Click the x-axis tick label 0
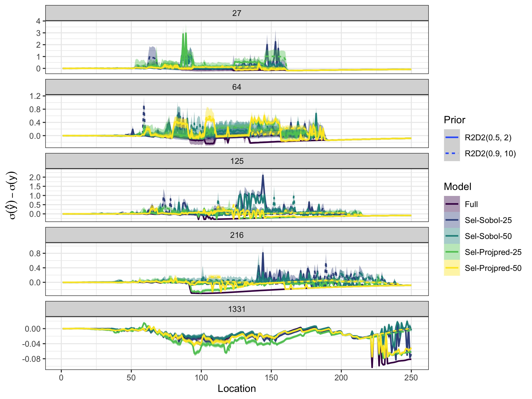Screen dimensions: 532x399 click(x=61, y=377)
